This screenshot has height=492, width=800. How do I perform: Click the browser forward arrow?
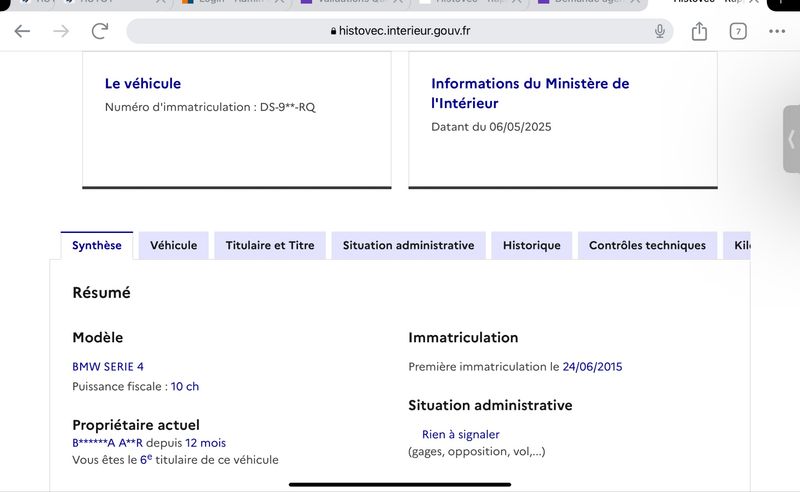[x=61, y=31]
